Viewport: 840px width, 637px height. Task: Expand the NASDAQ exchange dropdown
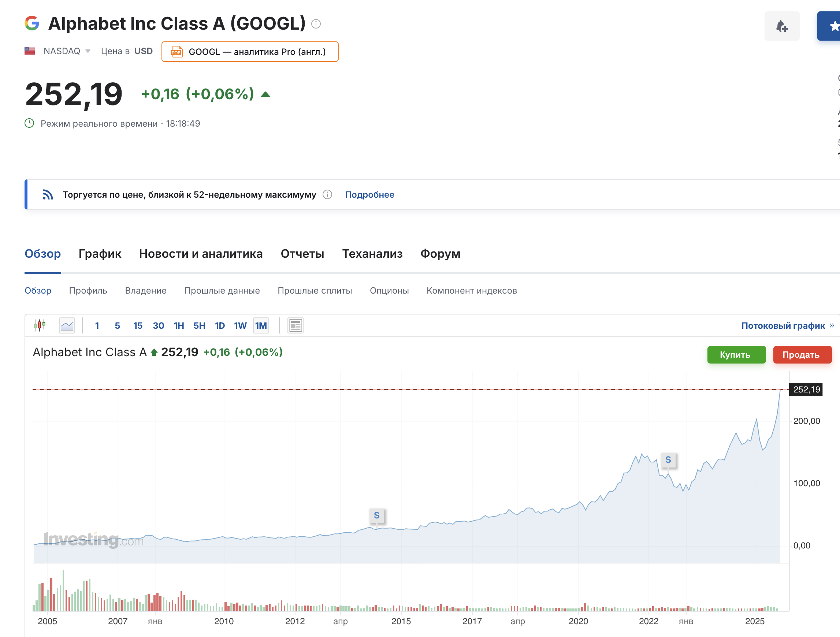pos(88,51)
